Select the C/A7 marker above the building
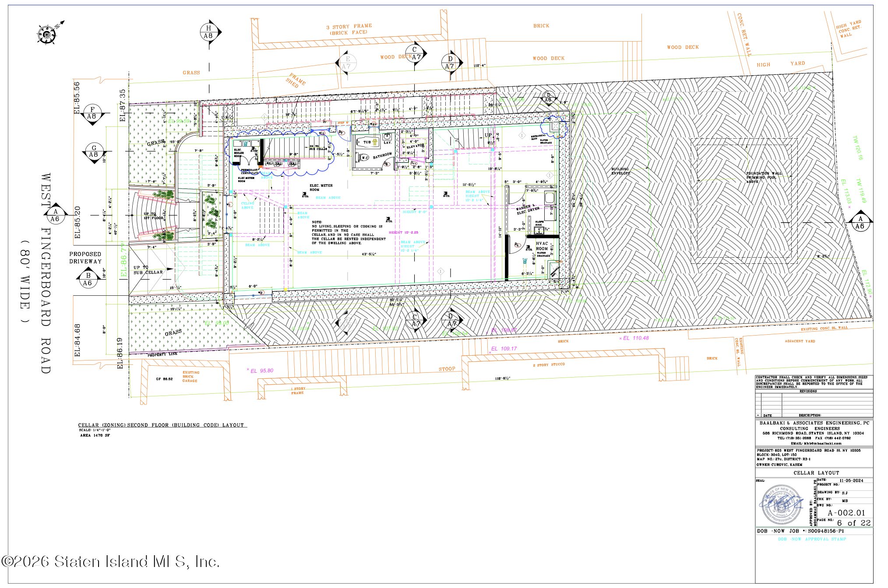888x588 pixels. (415, 53)
